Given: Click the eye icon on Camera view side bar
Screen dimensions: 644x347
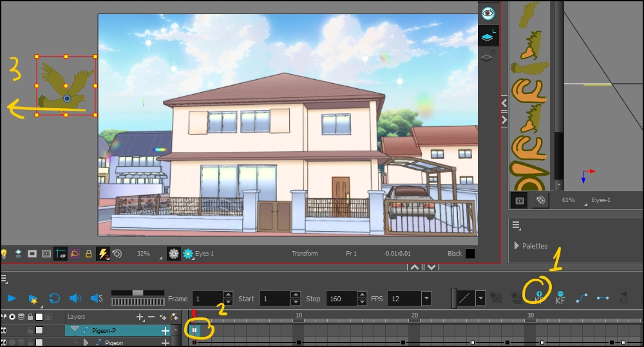Looking at the screenshot, I should (x=488, y=13).
